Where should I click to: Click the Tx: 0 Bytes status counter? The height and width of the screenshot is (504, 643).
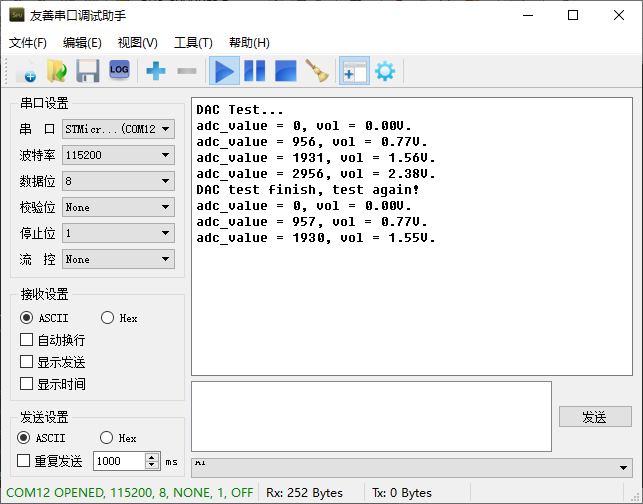[x=402, y=493]
